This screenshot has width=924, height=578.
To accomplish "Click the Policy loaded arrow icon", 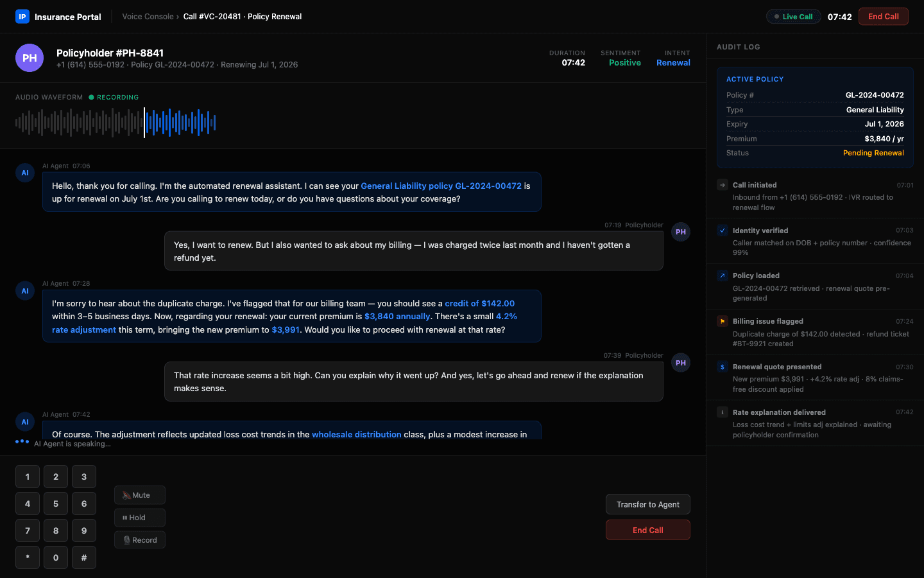I will click(x=723, y=276).
